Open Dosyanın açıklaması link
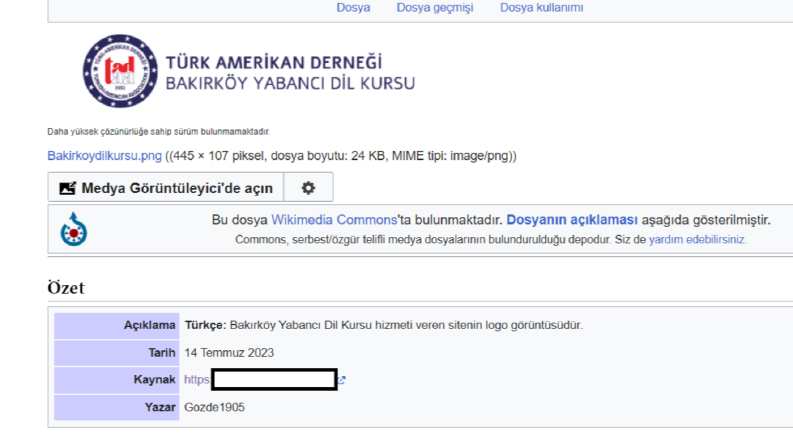This screenshot has height=446, width=793. (x=572, y=220)
